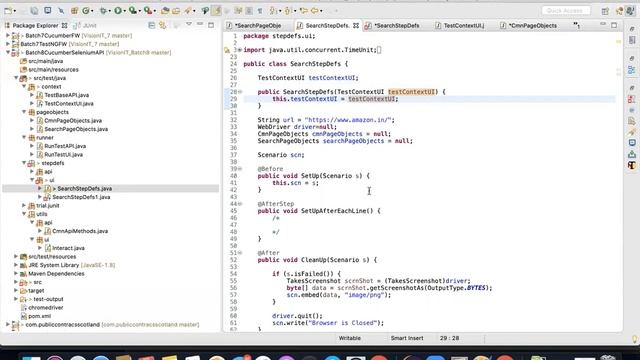
Task: Collapse the pageobjects package
Action: click(24, 112)
